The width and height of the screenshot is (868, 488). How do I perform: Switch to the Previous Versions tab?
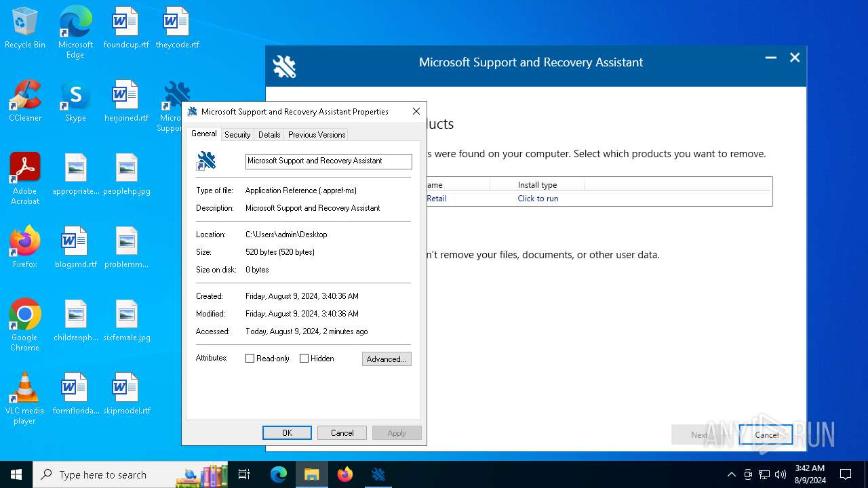317,135
